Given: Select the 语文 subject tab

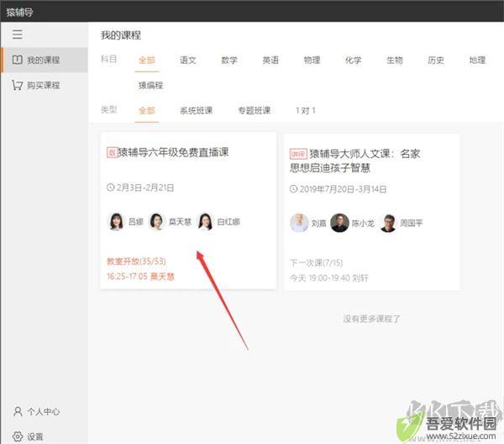Looking at the screenshot, I should coord(188,61).
